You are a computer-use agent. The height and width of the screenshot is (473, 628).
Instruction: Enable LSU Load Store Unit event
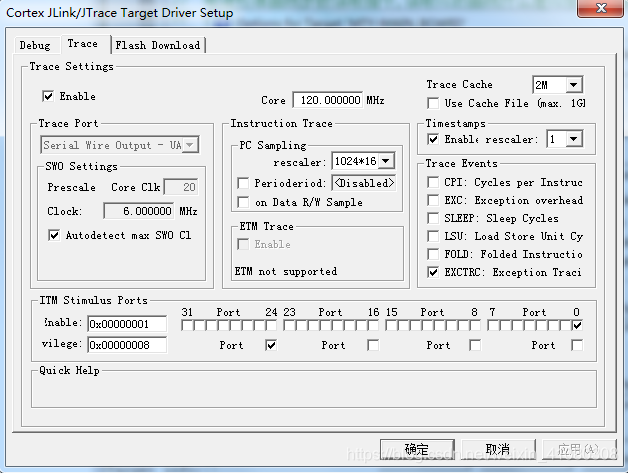pyautogui.click(x=433, y=236)
